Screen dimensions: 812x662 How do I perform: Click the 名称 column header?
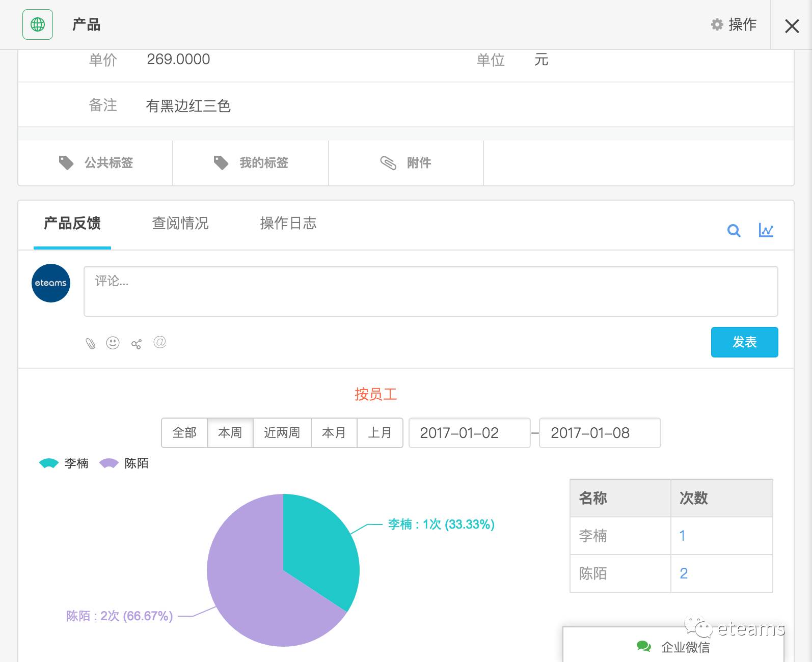620,498
